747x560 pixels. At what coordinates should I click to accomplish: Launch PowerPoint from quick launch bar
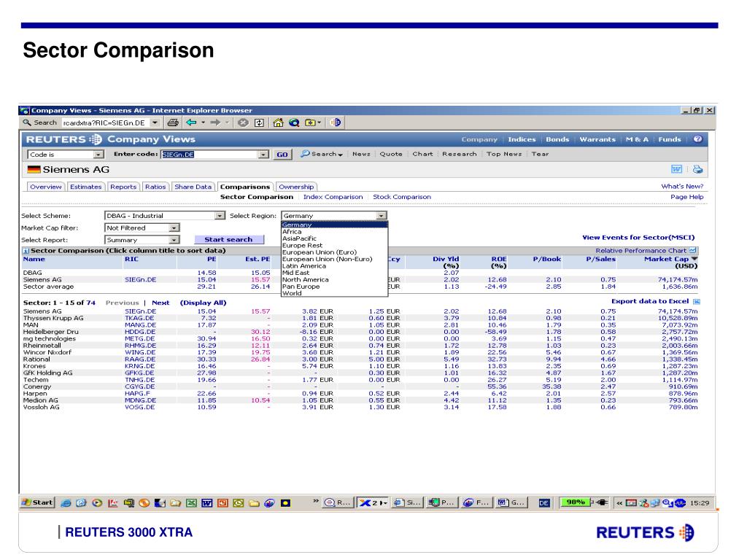pyautogui.click(x=222, y=502)
